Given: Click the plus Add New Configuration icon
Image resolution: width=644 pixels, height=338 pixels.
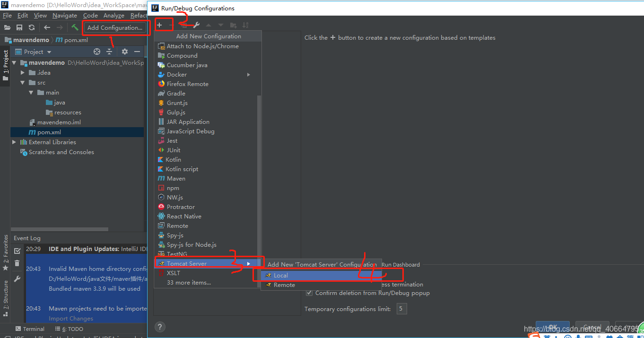Looking at the screenshot, I should coord(159,25).
